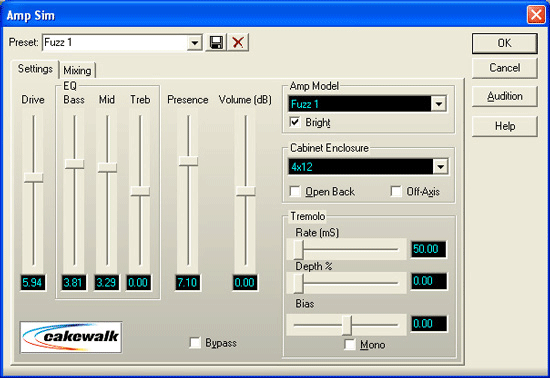Screen dimensions: 550x378
Task: Delete preset using red X icon
Action: pyautogui.click(x=238, y=43)
